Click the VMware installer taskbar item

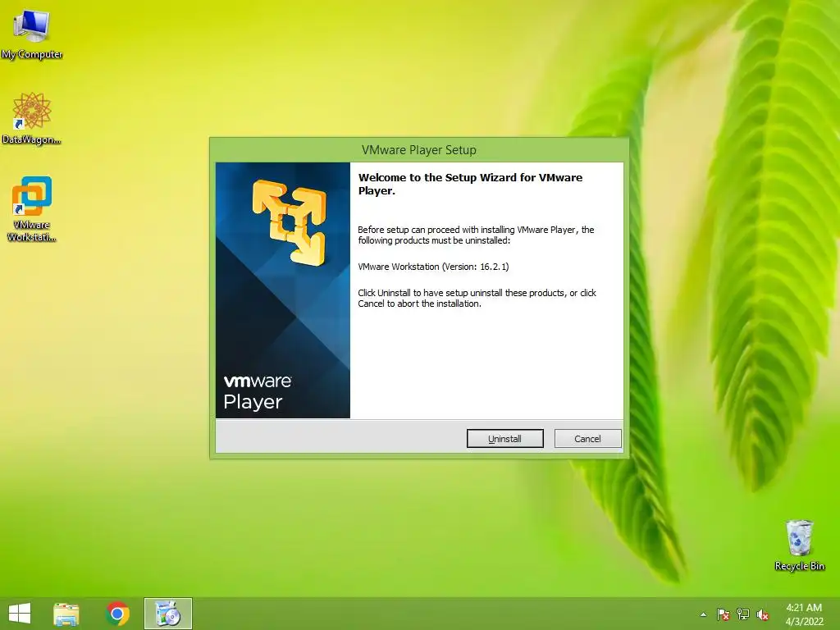[x=167, y=614]
